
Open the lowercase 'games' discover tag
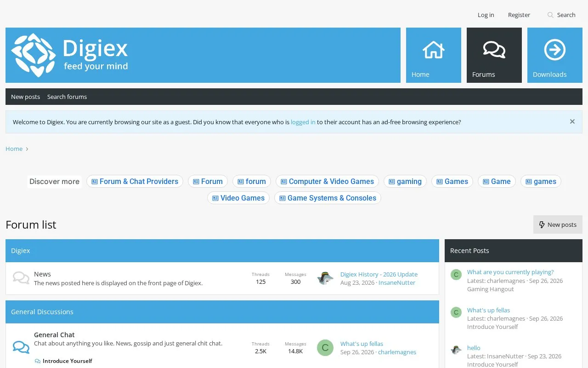[541, 181]
